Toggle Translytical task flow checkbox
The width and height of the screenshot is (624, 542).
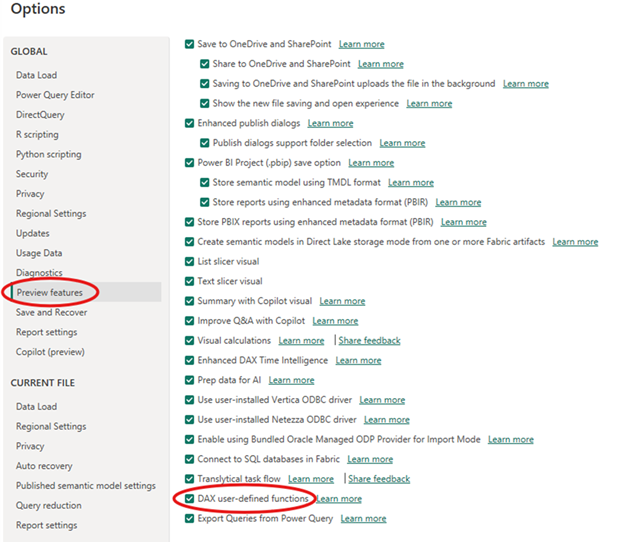click(x=189, y=479)
